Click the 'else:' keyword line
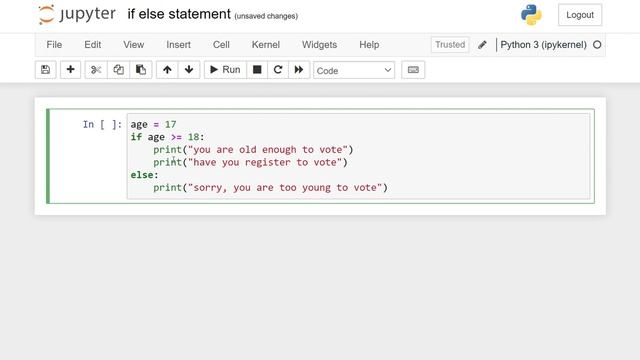This screenshot has width=640, height=360. point(144,175)
